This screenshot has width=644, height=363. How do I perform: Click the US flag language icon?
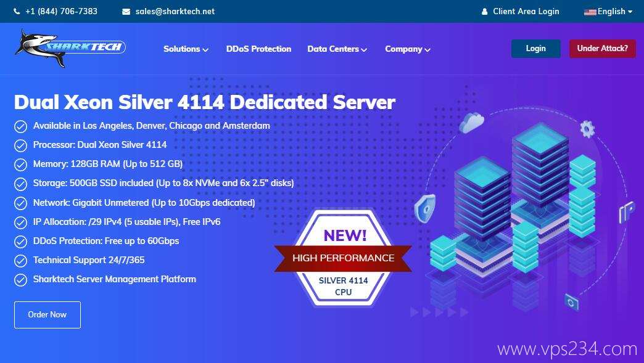coord(590,12)
